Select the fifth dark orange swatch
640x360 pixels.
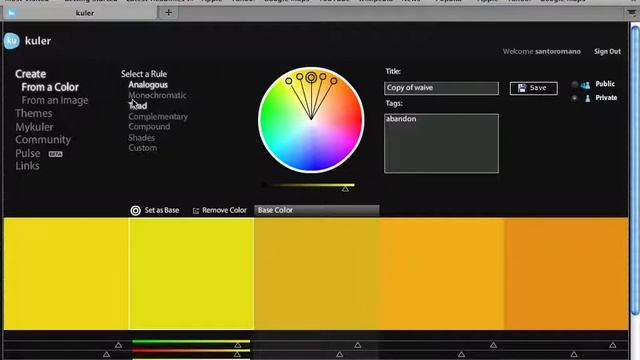566,273
